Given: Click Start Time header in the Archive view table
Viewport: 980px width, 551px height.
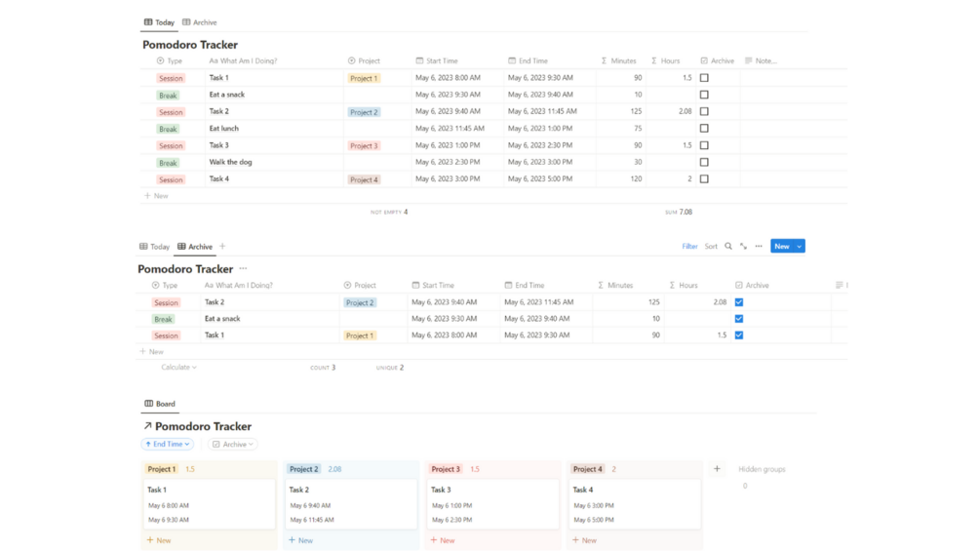Looking at the screenshot, I should [433, 285].
